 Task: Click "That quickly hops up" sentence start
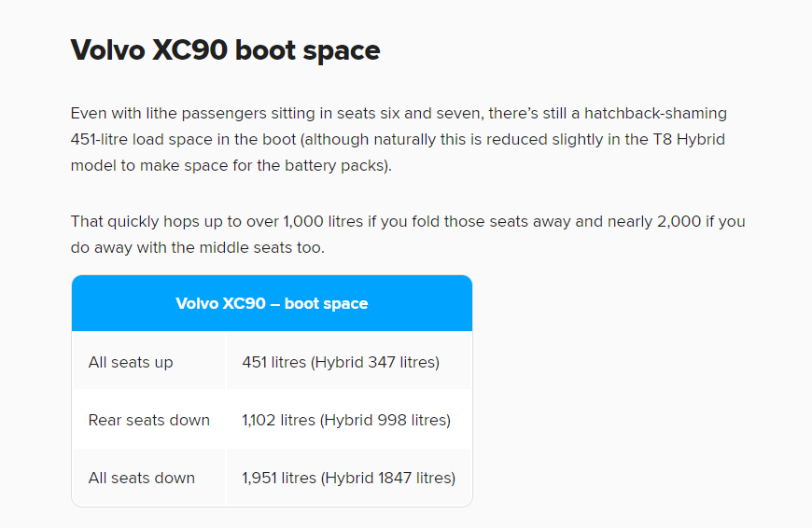(x=145, y=222)
